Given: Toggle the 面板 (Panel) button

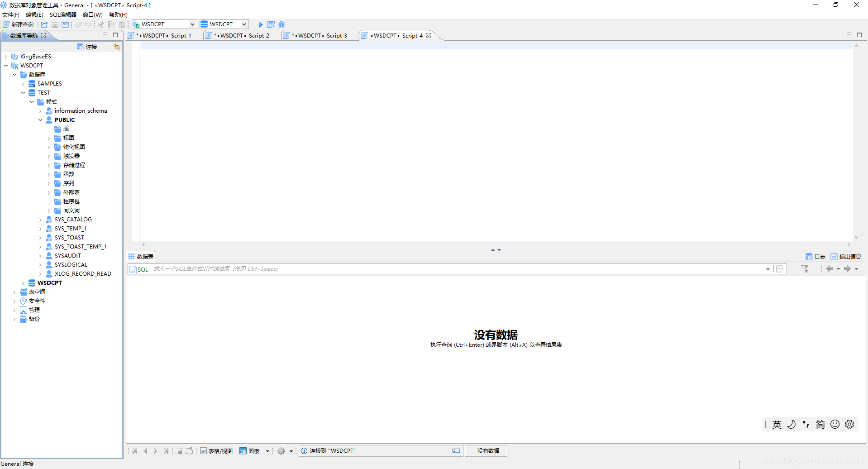Looking at the screenshot, I should pos(250,451).
